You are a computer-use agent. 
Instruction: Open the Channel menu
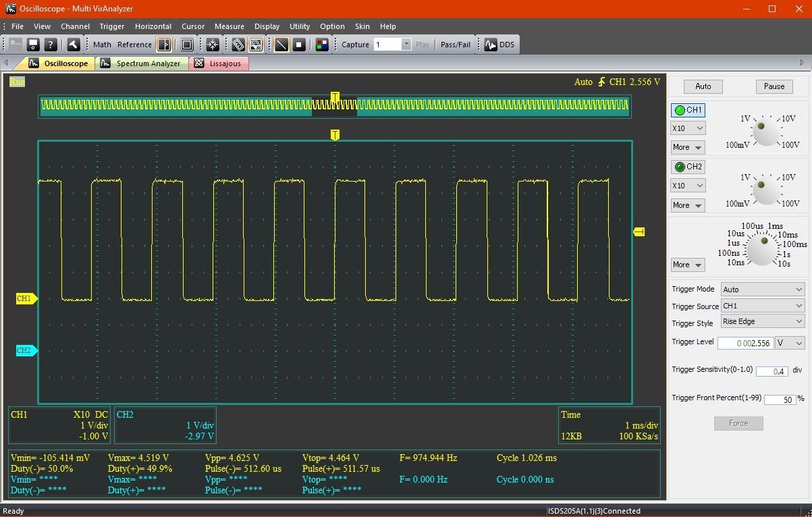[x=76, y=26]
